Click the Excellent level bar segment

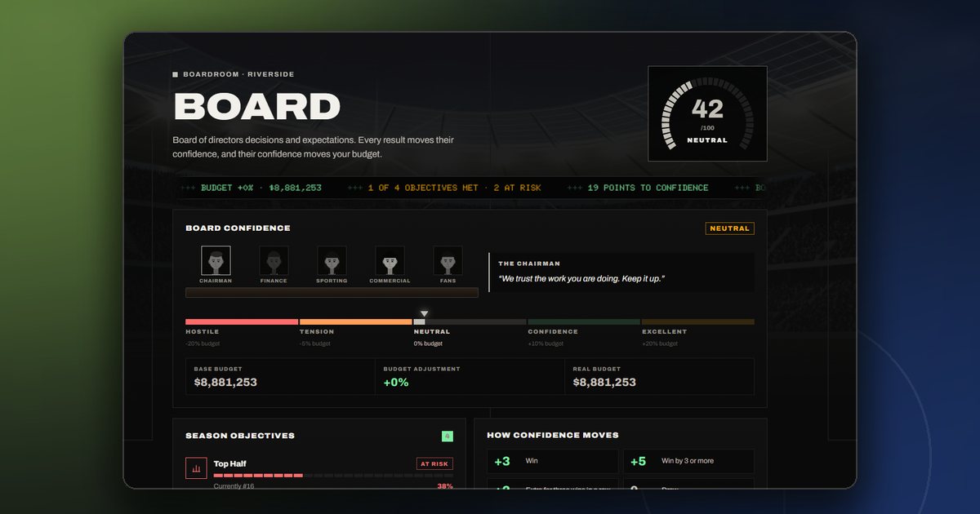(x=698, y=322)
